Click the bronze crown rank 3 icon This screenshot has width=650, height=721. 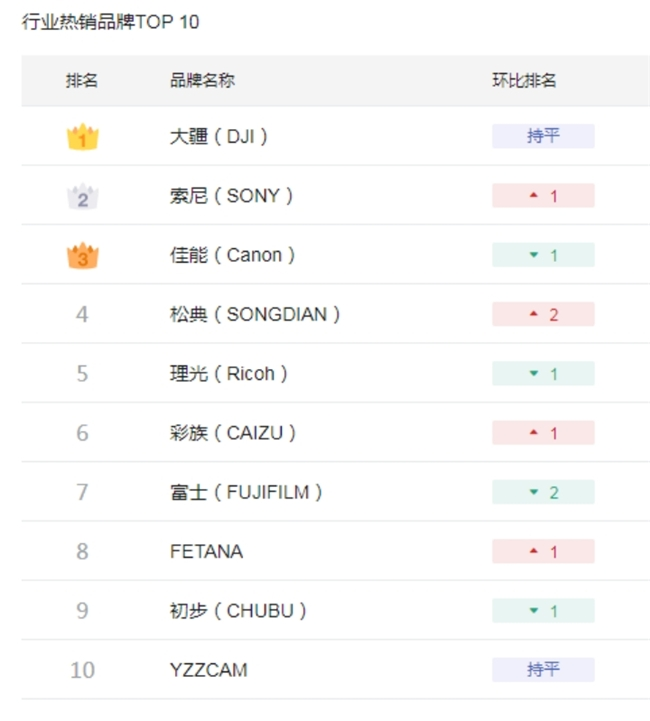82,256
